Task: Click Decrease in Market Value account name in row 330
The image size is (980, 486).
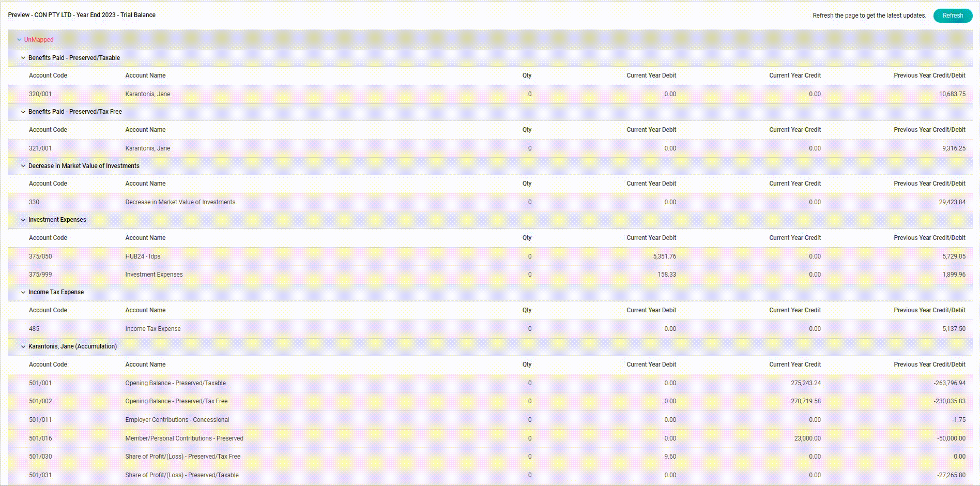Action: (180, 202)
